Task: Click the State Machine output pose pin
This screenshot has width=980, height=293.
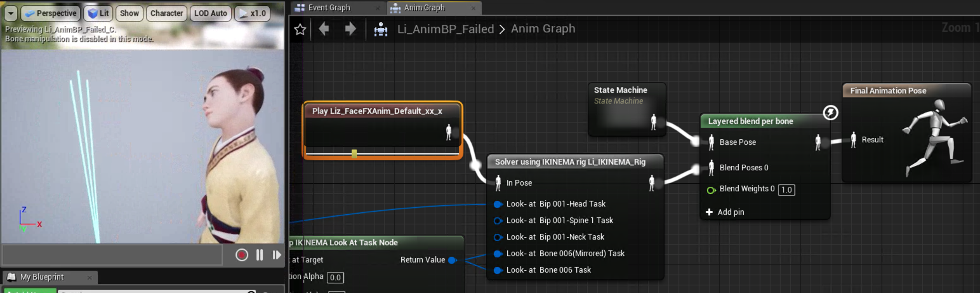Action: 654,122
